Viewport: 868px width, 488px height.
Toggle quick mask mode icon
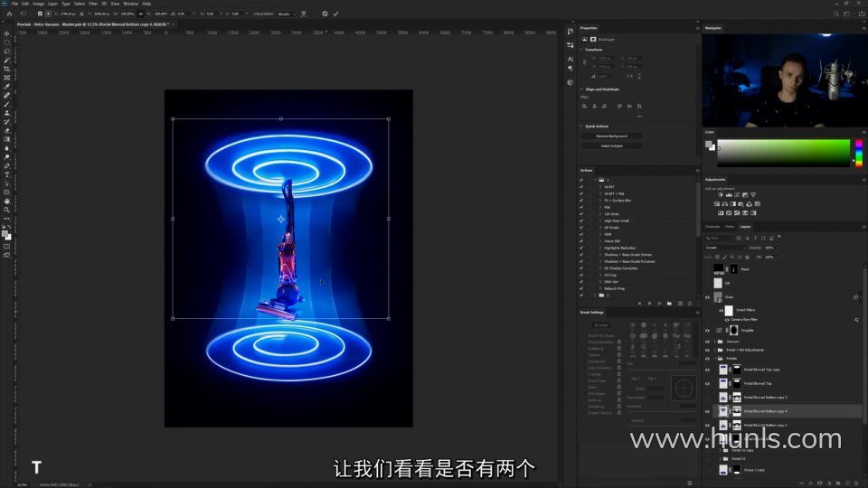click(6, 247)
